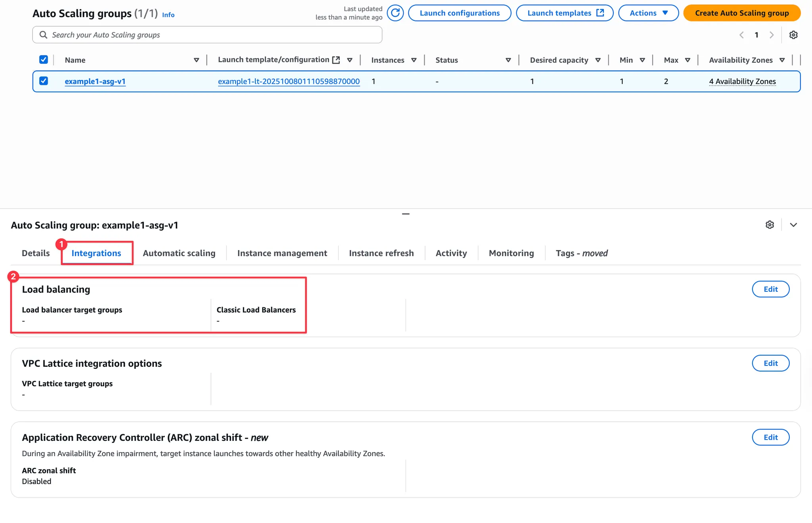Switch to the Automatic scaling tab
This screenshot has width=812, height=523.
pos(179,253)
